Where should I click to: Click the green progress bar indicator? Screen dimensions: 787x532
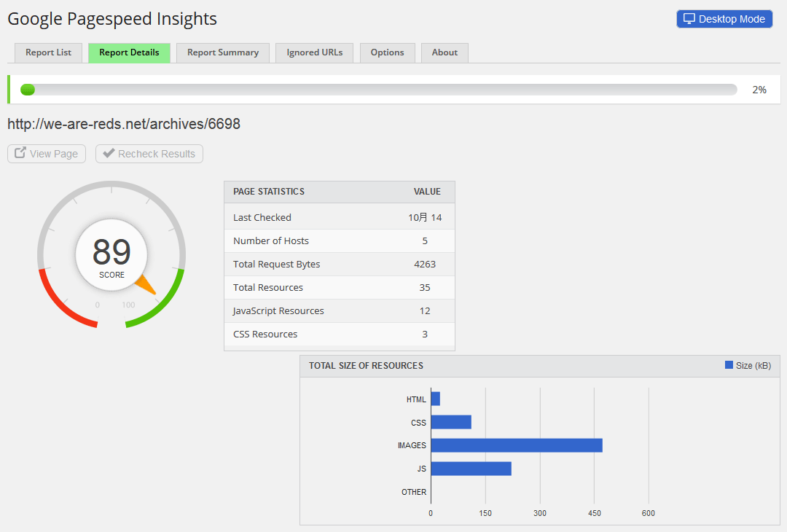[28, 90]
